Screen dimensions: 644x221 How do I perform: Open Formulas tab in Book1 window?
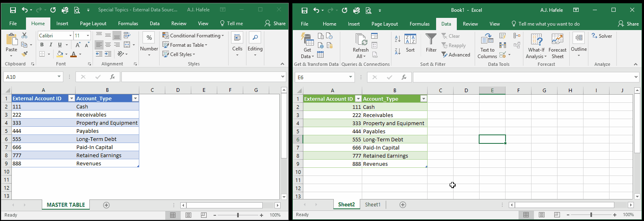419,24
